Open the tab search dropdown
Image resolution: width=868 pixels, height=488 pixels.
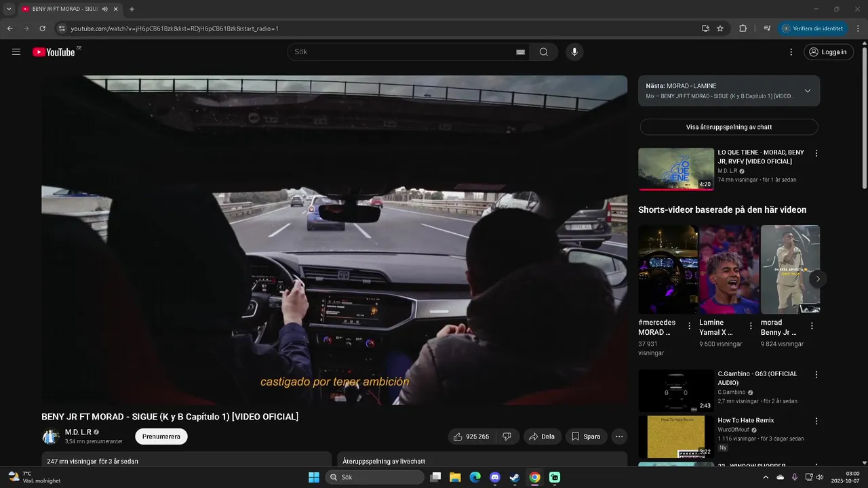9,9
